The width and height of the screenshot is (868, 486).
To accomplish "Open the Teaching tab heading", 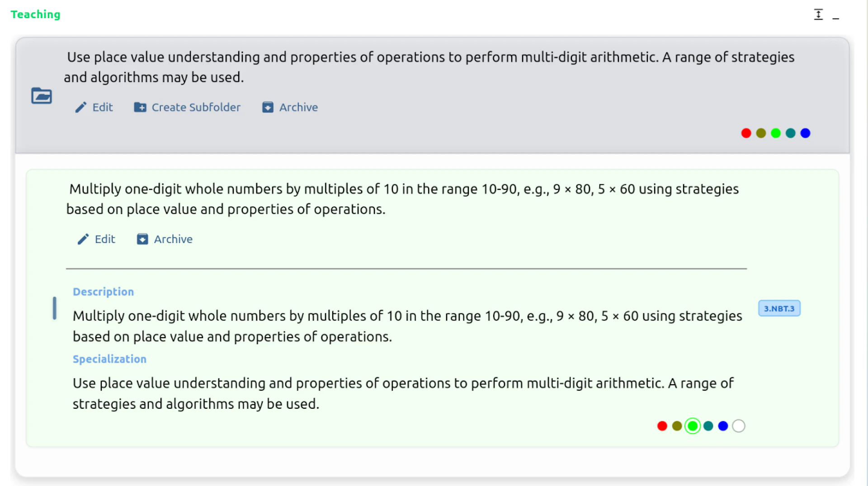I will pos(35,14).
